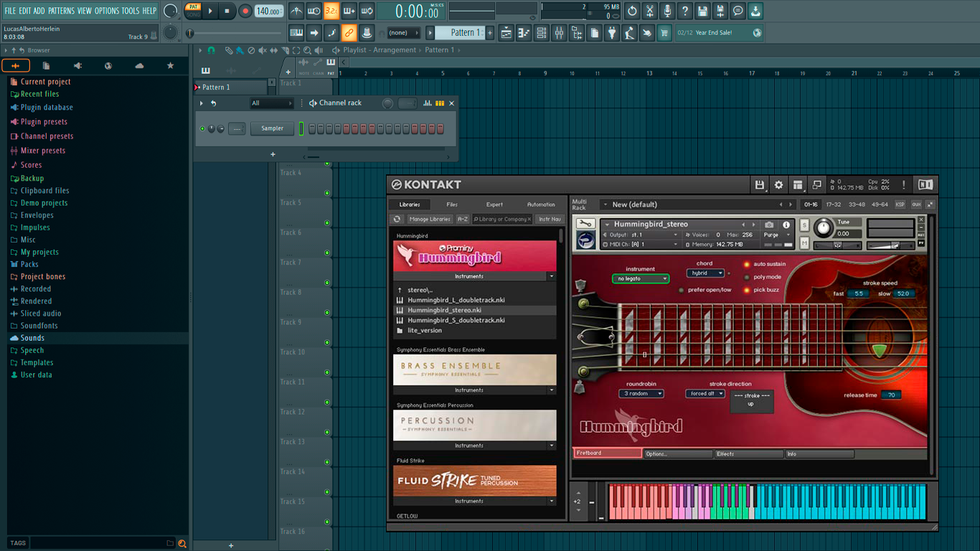Click the typing keyboard to piano icon

[x=296, y=33]
